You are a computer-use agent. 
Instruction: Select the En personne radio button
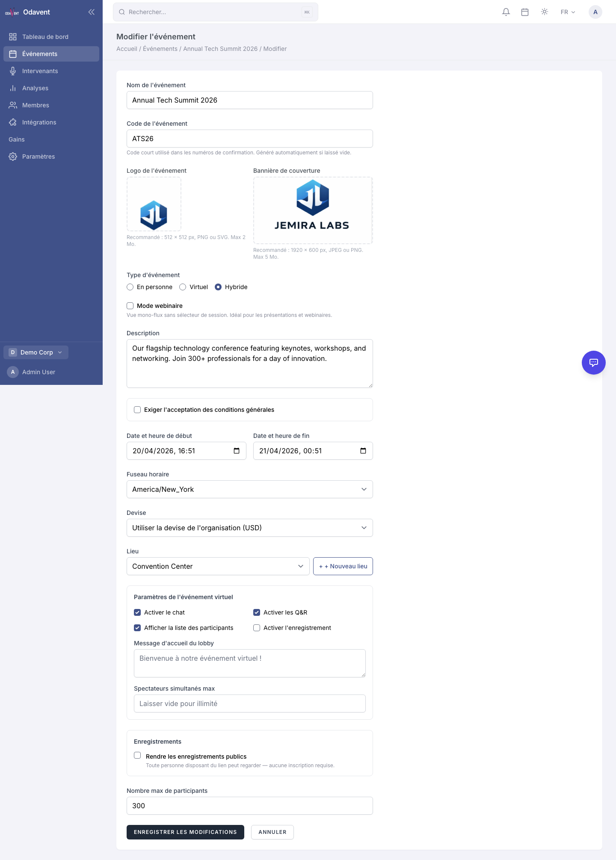(130, 287)
